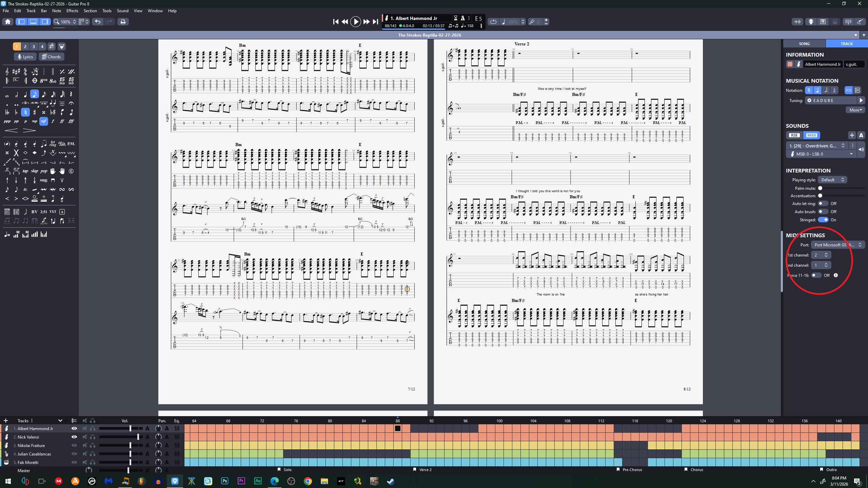The image size is (868, 488).
Task: Open the Playing style dropdown
Action: [832, 180]
